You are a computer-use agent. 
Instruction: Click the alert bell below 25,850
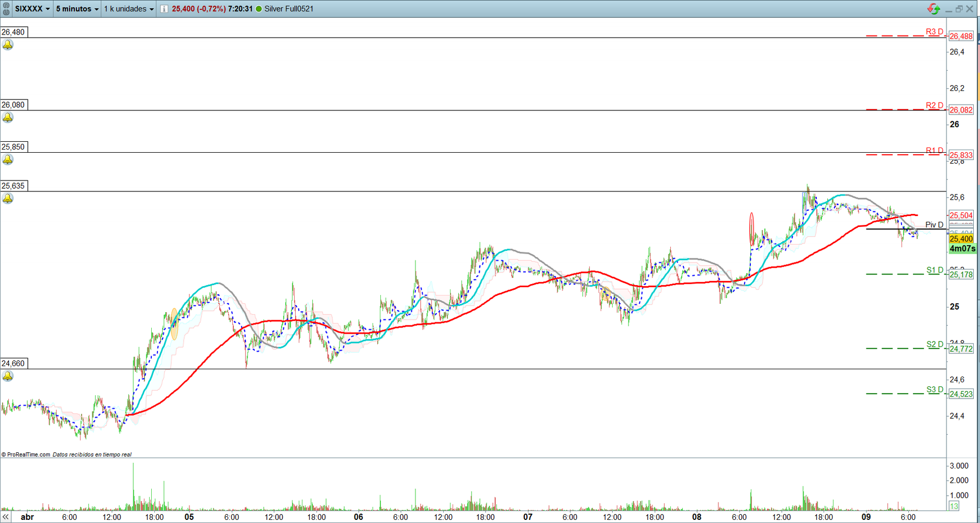tap(8, 160)
